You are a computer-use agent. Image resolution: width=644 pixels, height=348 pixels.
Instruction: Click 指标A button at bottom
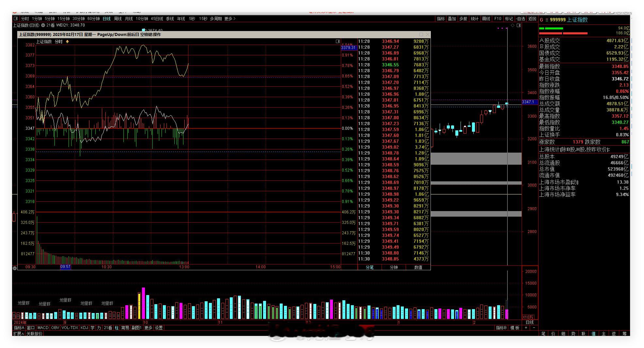pos(19,328)
